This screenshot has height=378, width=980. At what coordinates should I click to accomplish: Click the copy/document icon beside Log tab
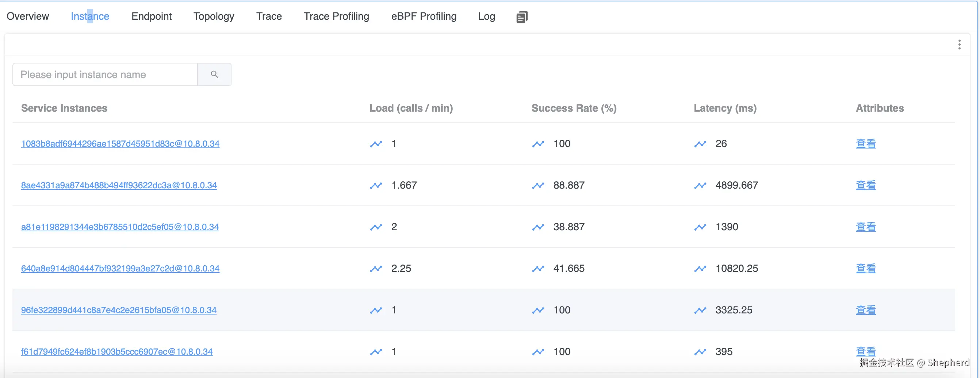(x=521, y=17)
